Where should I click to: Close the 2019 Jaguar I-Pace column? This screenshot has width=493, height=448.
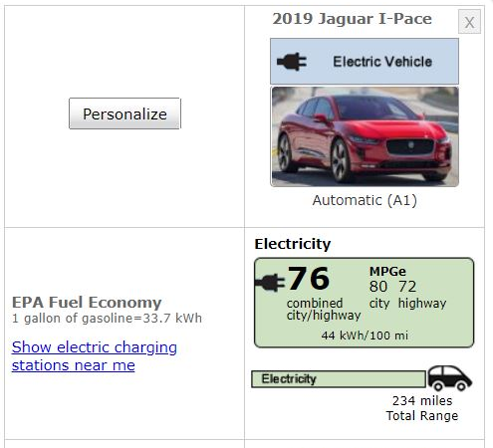[x=469, y=22]
